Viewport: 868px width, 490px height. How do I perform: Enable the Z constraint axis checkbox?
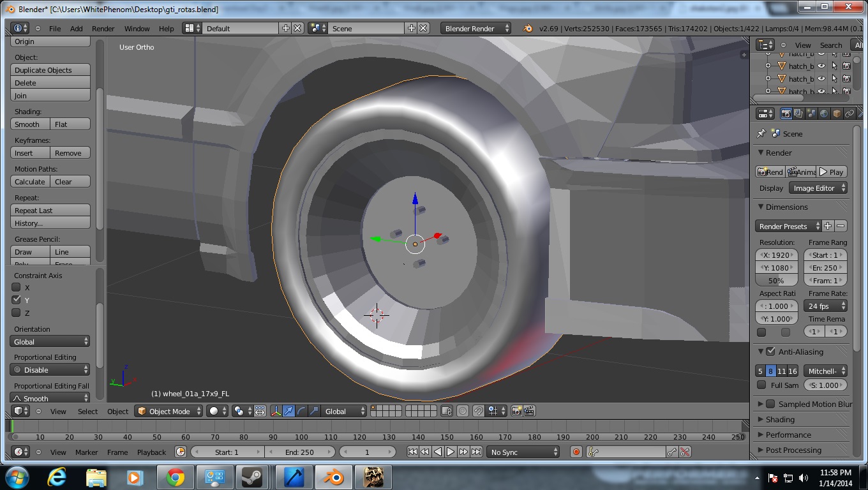click(x=17, y=313)
